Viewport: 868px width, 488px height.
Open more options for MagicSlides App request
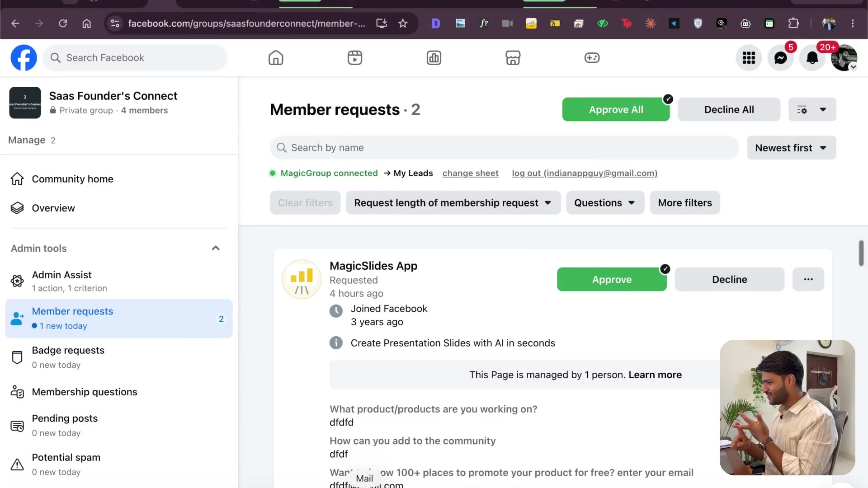808,279
